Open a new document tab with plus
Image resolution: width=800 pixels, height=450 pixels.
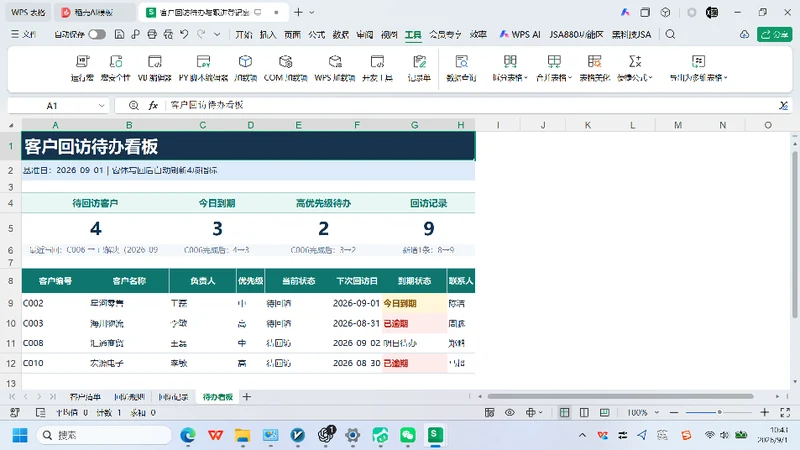pos(298,12)
